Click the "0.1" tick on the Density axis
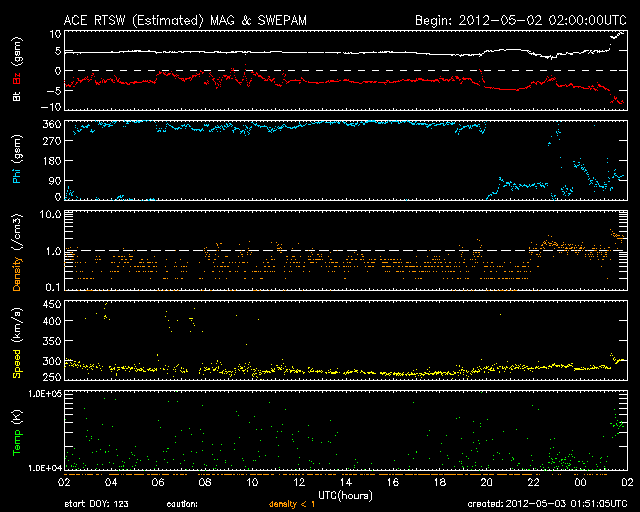640x512 pixels. coord(53,287)
